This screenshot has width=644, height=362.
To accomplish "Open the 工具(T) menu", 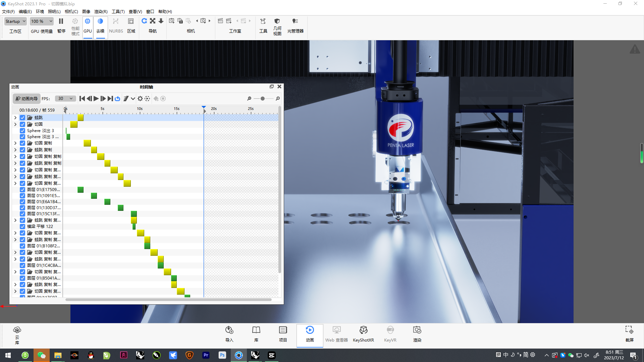I will pos(118,11).
